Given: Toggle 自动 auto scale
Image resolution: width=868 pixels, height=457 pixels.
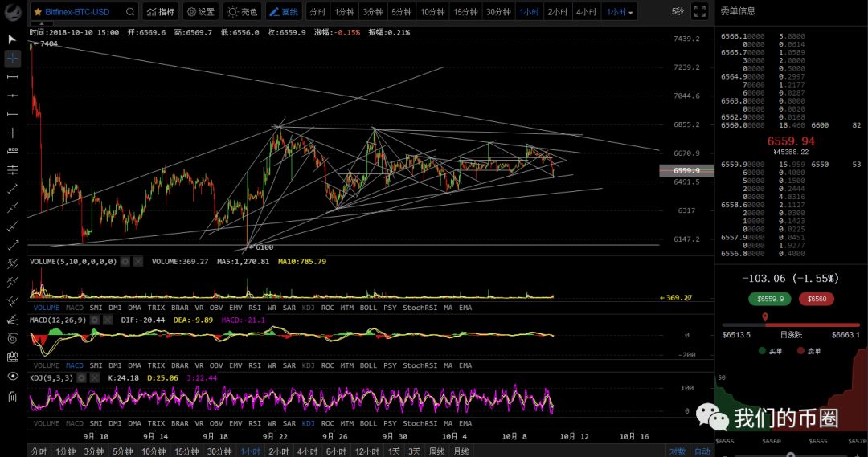Looking at the screenshot, I should (x=702, y=451).
